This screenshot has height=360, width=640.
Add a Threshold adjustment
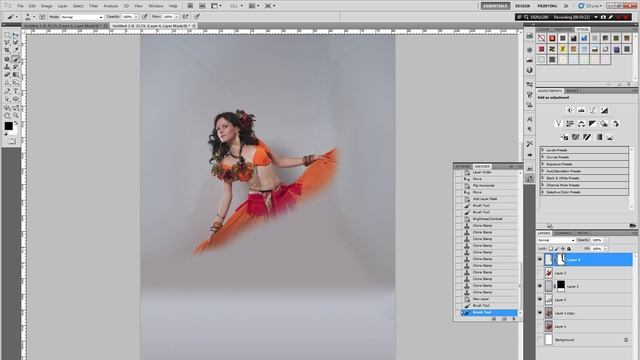[587, 137]
